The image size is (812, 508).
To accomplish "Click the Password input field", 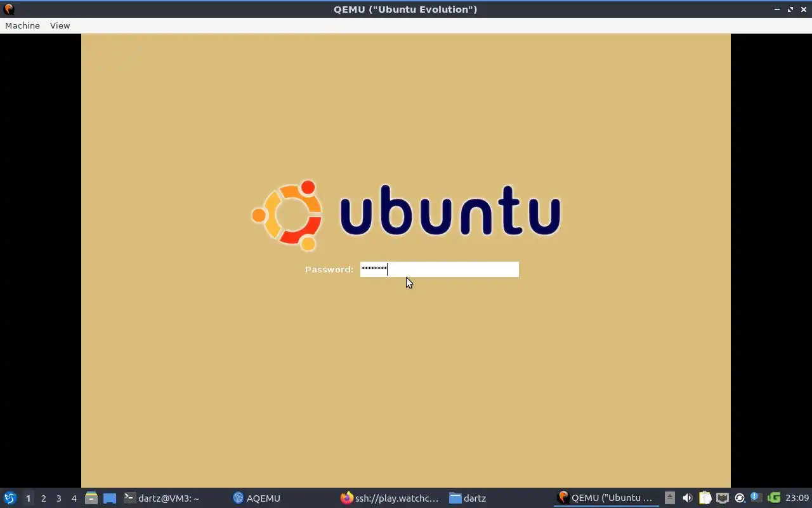I will click(439, 269).
